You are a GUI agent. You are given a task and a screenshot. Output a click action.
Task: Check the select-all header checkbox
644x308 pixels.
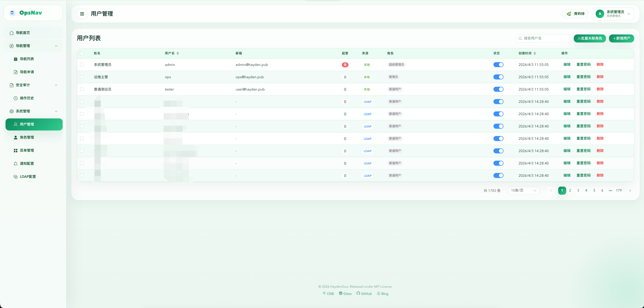pos(82,53)
